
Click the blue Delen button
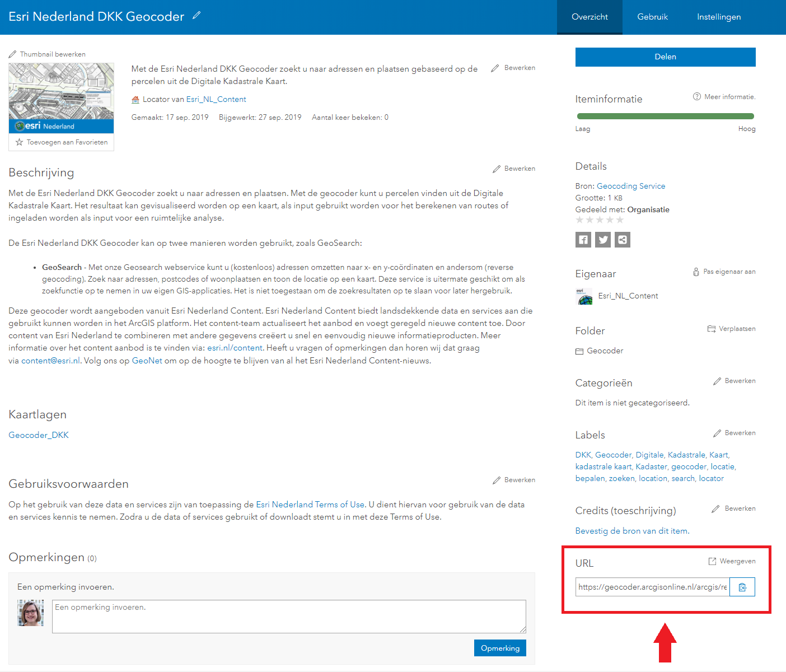(x=666, y=57)
